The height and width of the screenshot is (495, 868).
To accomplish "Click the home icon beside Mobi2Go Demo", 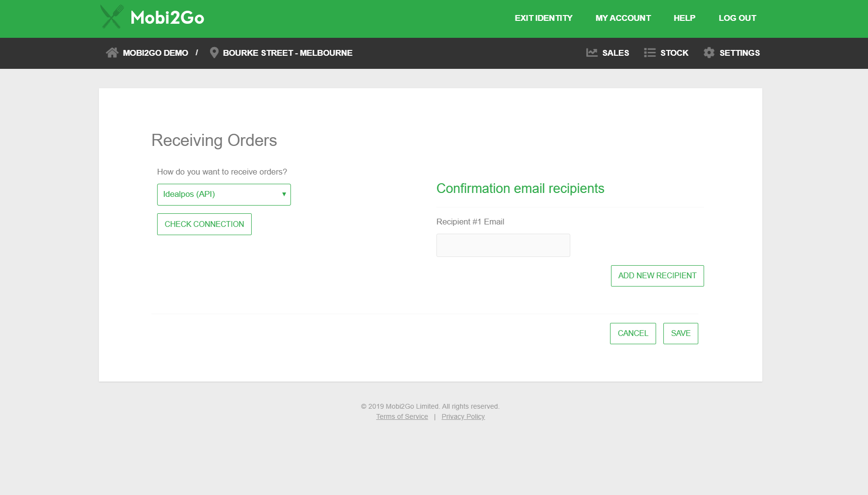I will [112, 53].
